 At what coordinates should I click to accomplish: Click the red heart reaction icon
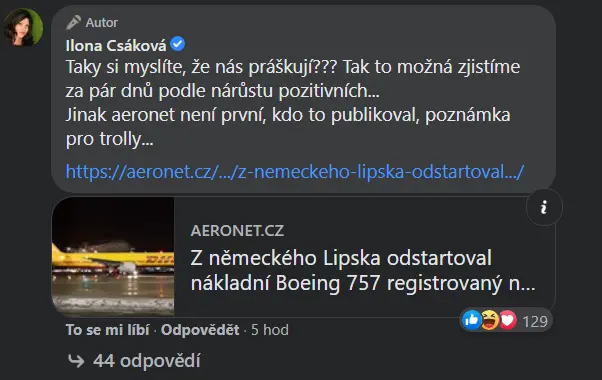point(508,320)
